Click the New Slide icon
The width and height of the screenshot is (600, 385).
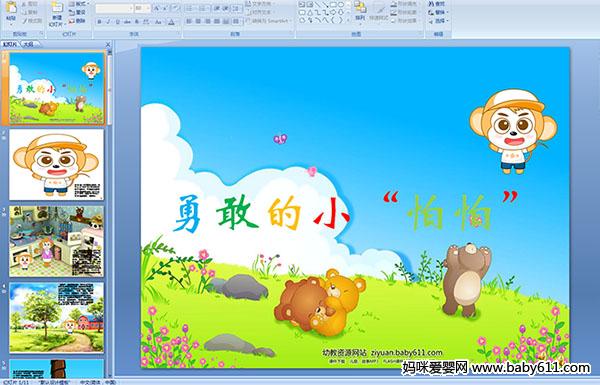point(57,9)
